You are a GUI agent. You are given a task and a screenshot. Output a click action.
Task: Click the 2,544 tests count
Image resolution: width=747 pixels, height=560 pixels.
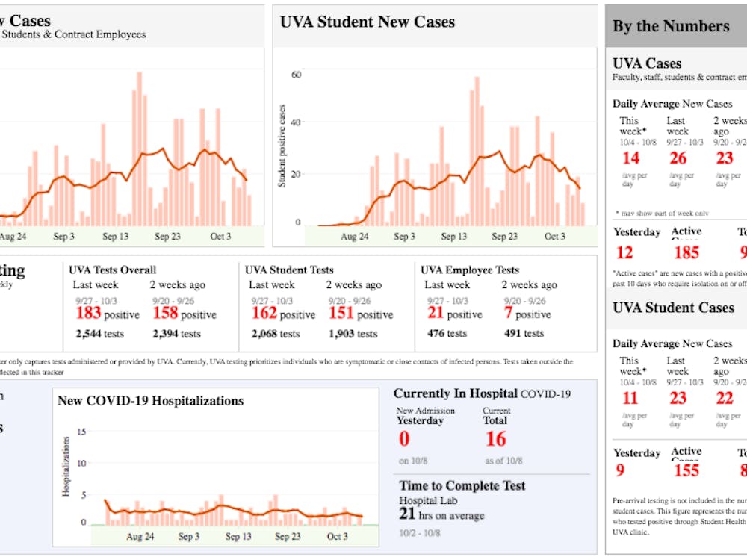pyautogui.click(x=100, y=334)
